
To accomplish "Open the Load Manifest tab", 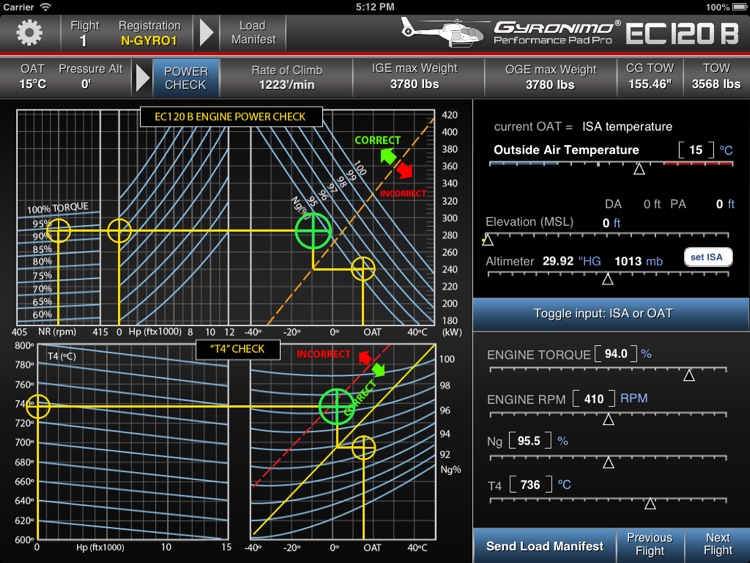I will tap(253, 33).
